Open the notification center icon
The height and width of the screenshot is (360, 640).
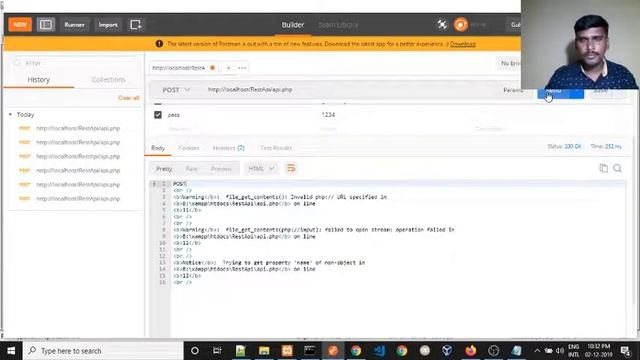pos(625,351)
